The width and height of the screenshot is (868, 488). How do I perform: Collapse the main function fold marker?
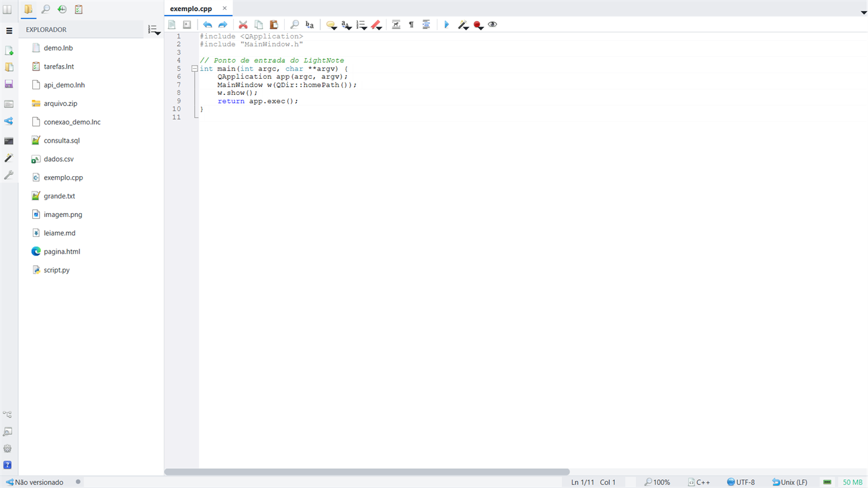tap(195, 69)
